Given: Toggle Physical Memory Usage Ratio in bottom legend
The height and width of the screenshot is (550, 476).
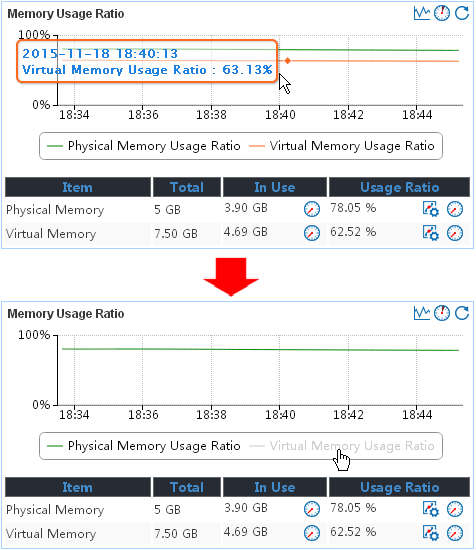Looking at the screenshot, I should coord(144,446).
